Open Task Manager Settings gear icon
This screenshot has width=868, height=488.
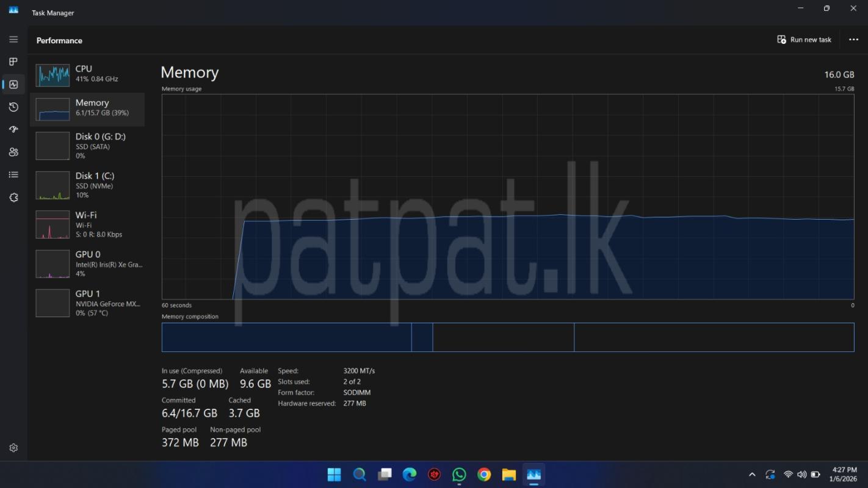click(13, 448)
